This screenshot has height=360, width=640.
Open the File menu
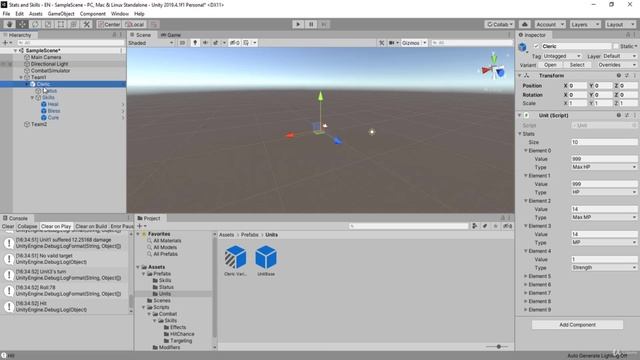pos(6,13)
